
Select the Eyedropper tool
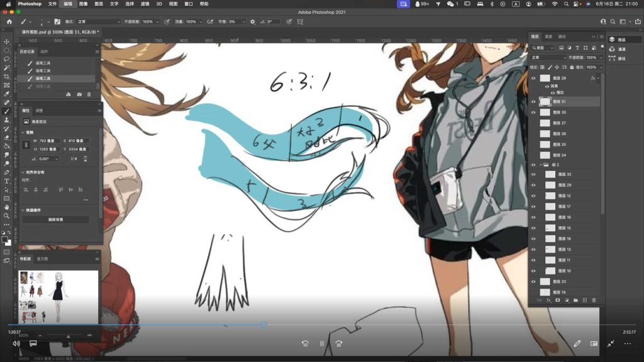point(6,94)
